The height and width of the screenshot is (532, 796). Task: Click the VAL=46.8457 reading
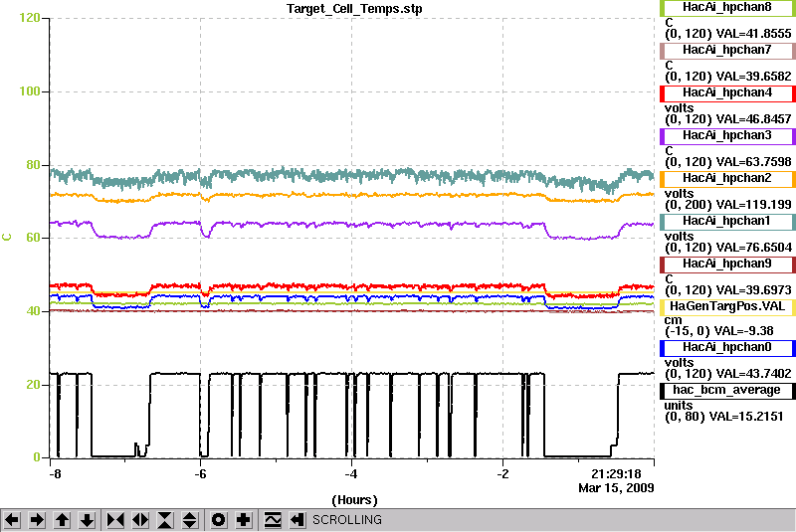[x=753, y=119]
